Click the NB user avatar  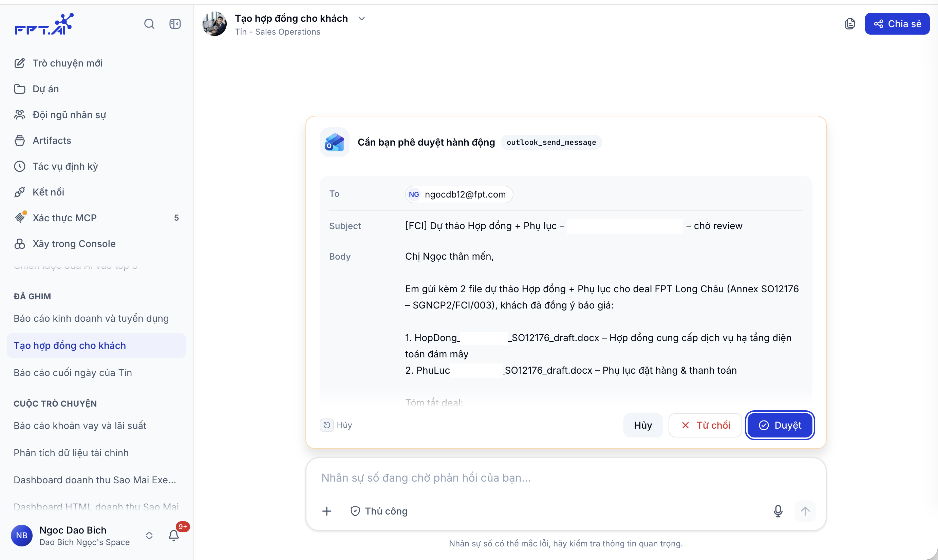[21, 536]
